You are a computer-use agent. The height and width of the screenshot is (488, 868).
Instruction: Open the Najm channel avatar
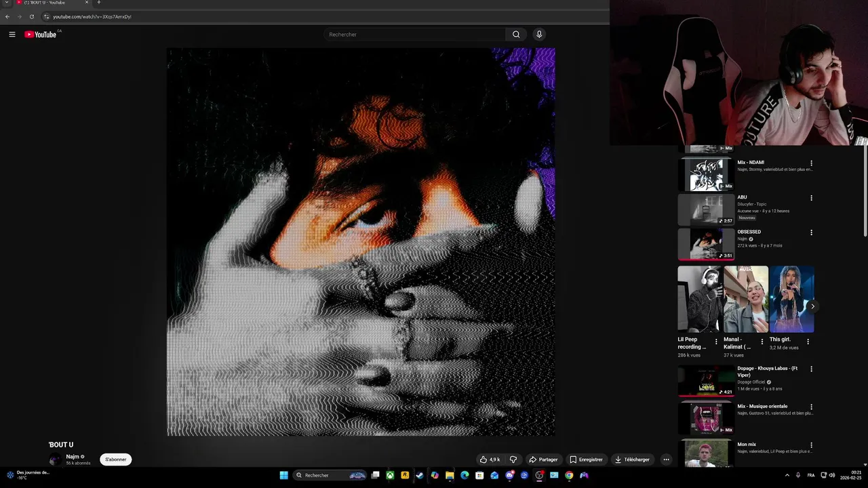click(55, 460)
